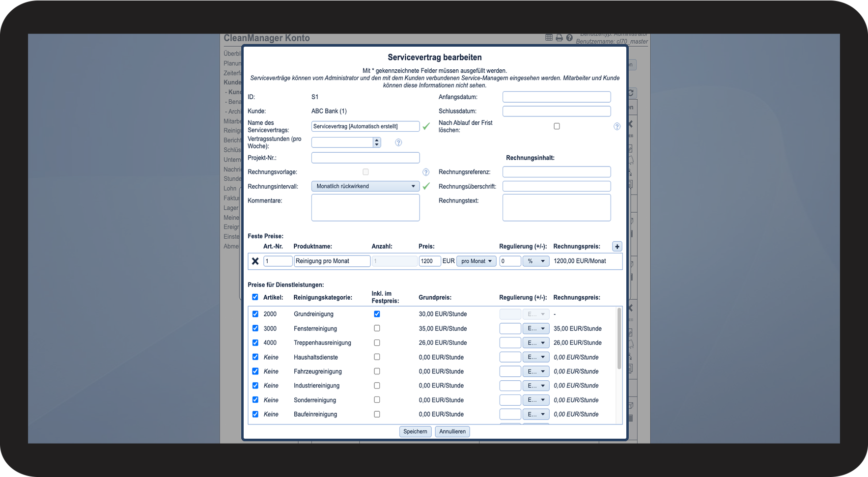
Task: Click the Rechnungsüberschrift input field
Action: 557,186
